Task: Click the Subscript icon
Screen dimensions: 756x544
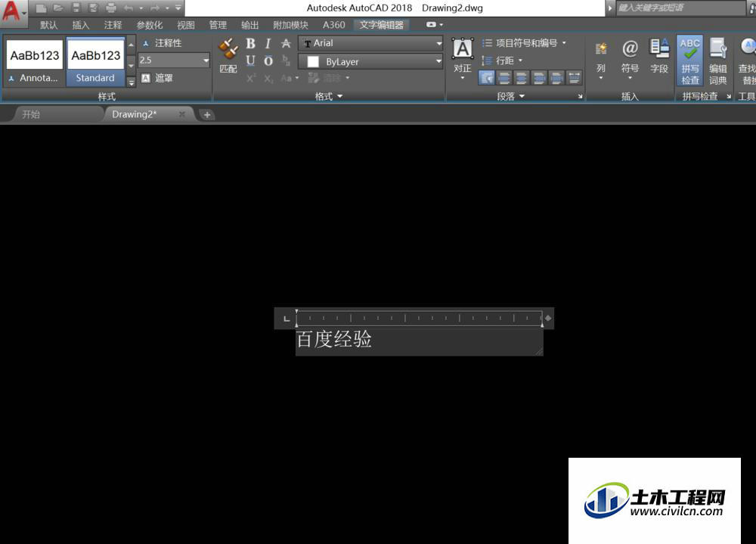Action: (x=268, y=78)
